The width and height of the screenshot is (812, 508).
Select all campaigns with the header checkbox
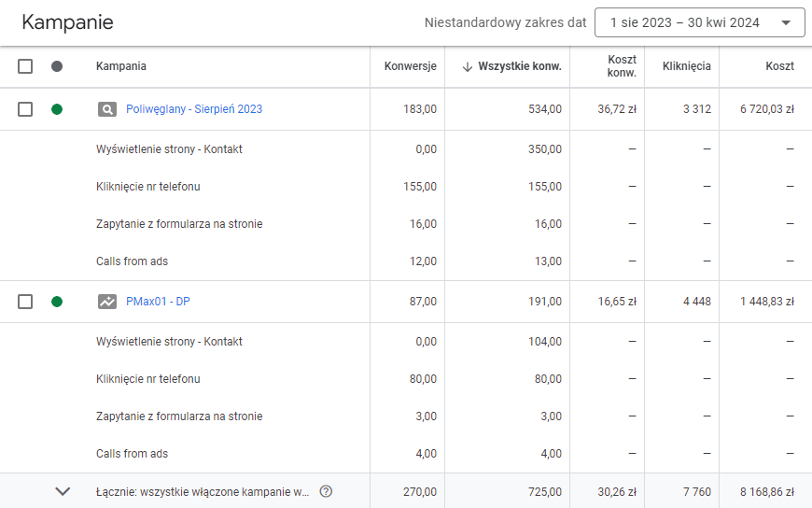25,66
